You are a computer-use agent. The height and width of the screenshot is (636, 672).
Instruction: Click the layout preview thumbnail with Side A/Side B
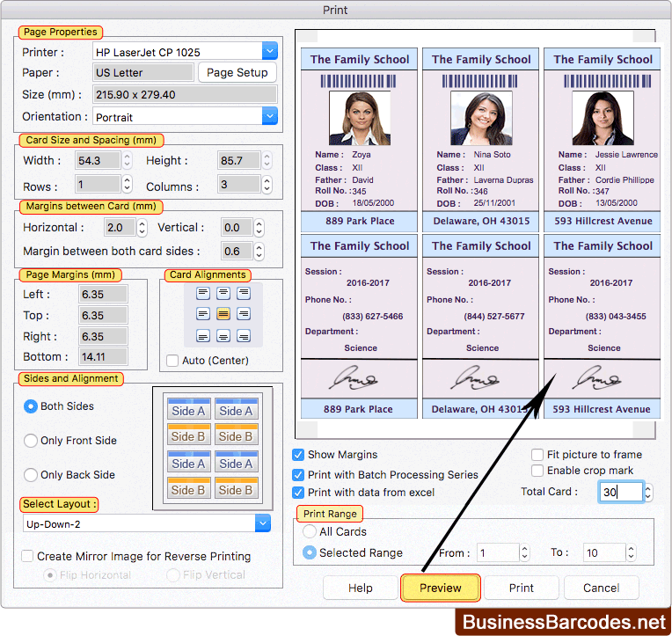[x=213, y=449]
